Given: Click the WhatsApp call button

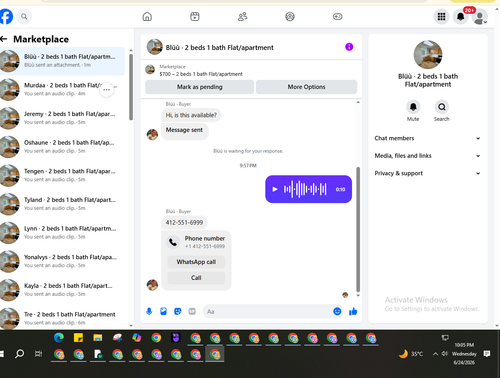Looking at the screenshot, I should pos(196,262).
